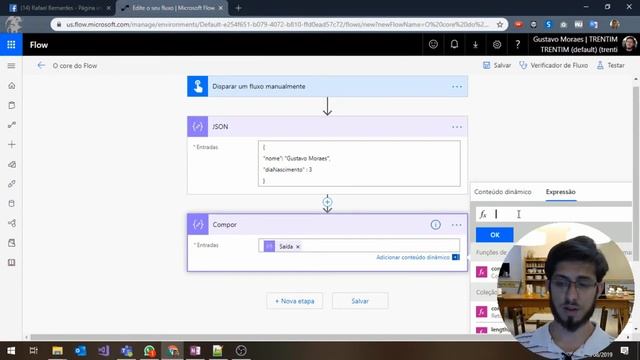Bookmark page with star icon

[x=500, y=24]
